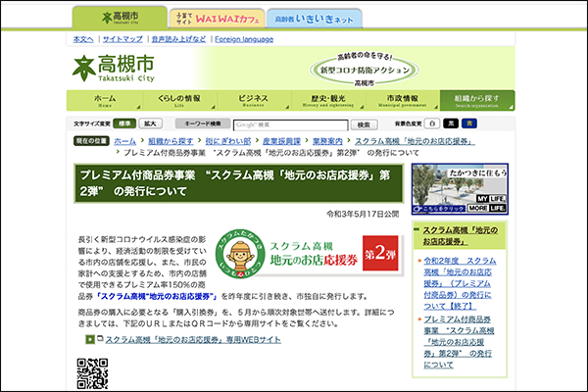Screen dimensions: 588x392
Task: Expand the 組織から探す navigation item
Action: click(477, 101)
